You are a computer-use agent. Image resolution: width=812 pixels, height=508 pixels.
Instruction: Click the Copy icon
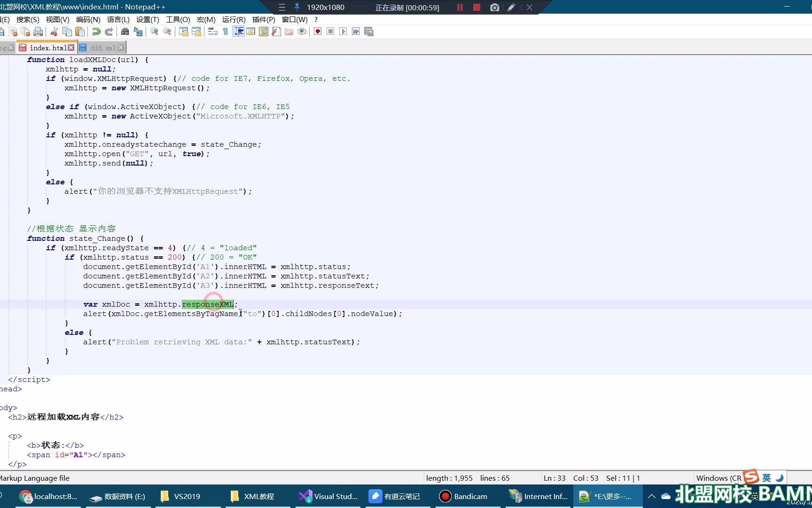[x=67, y=32]
